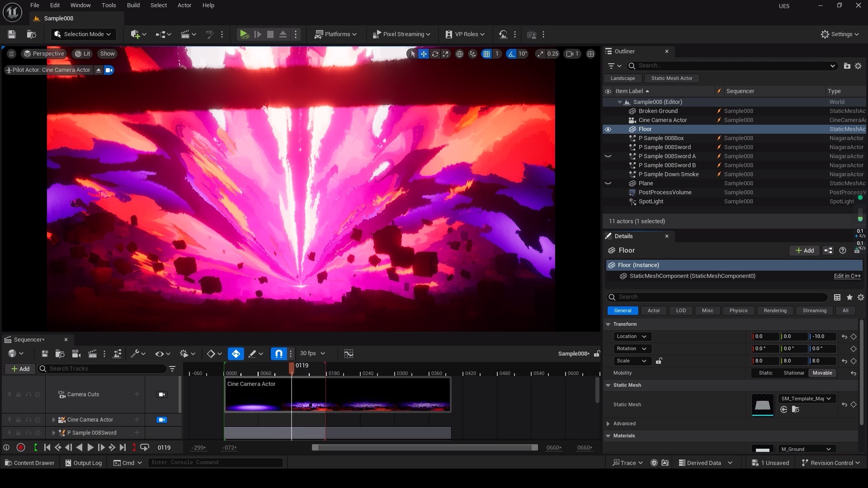This screenshot has height=488, width=868.
Task: Click the M_Ground material swatch
Action: coord(763,450)
